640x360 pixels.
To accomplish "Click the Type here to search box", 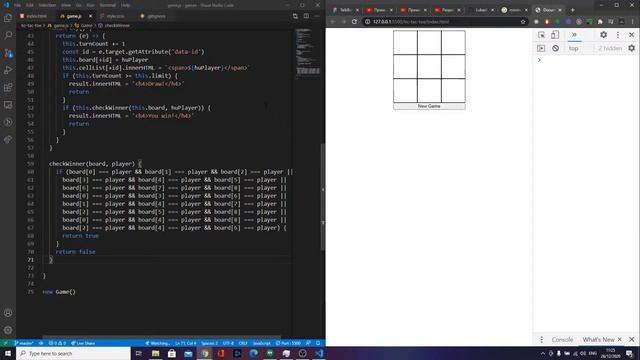I will tap(73, 353).
